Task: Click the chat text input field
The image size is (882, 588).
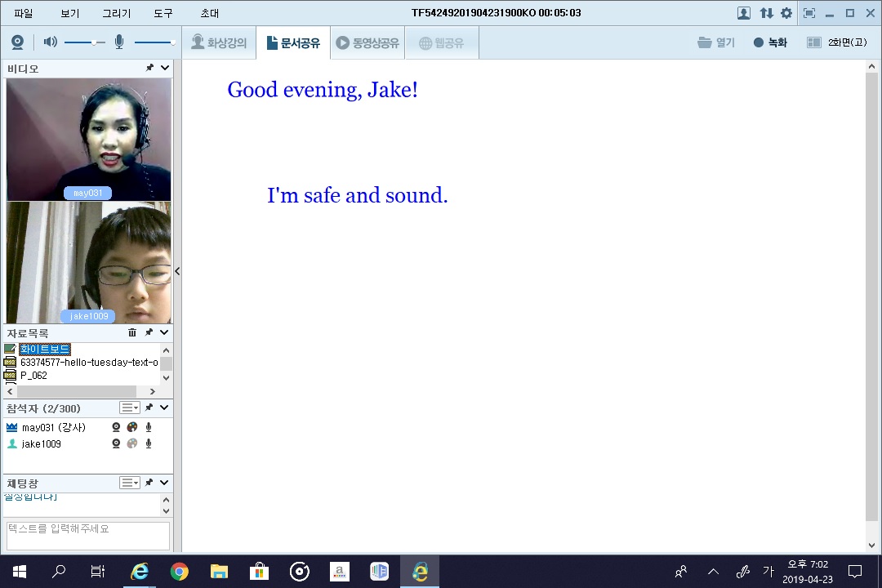Action: [87, 535]
